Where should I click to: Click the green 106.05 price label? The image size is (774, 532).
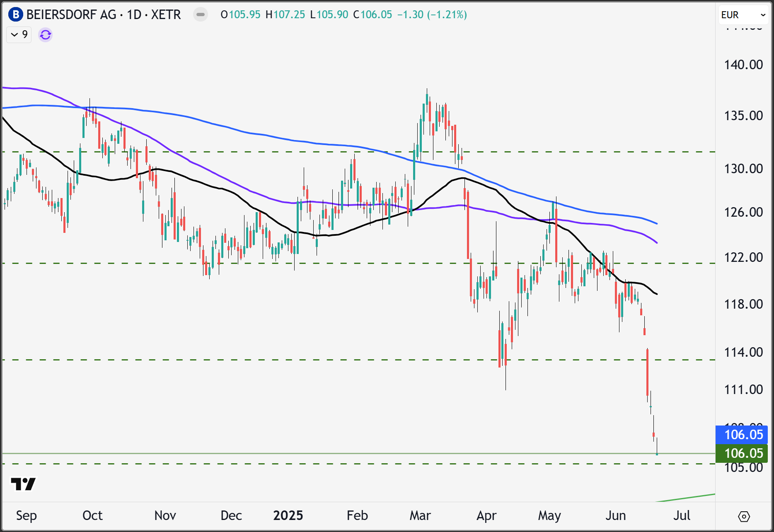point(742,453)
